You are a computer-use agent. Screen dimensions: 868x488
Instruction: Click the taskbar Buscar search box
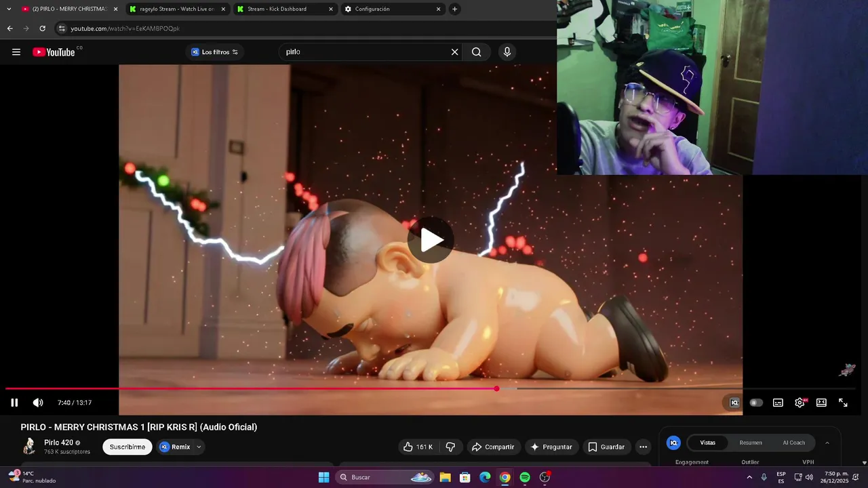click(x=385, y=477)
